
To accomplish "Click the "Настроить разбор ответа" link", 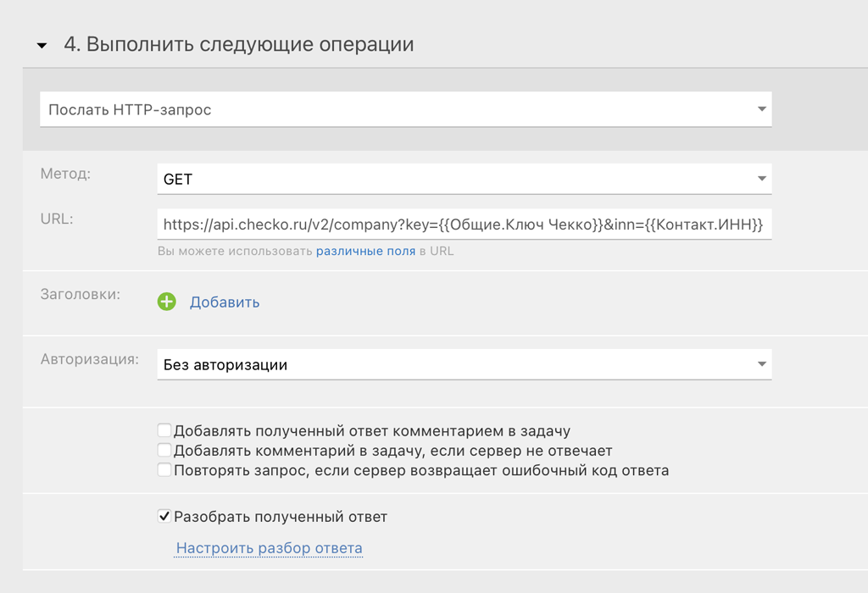I will coord(268,547).
